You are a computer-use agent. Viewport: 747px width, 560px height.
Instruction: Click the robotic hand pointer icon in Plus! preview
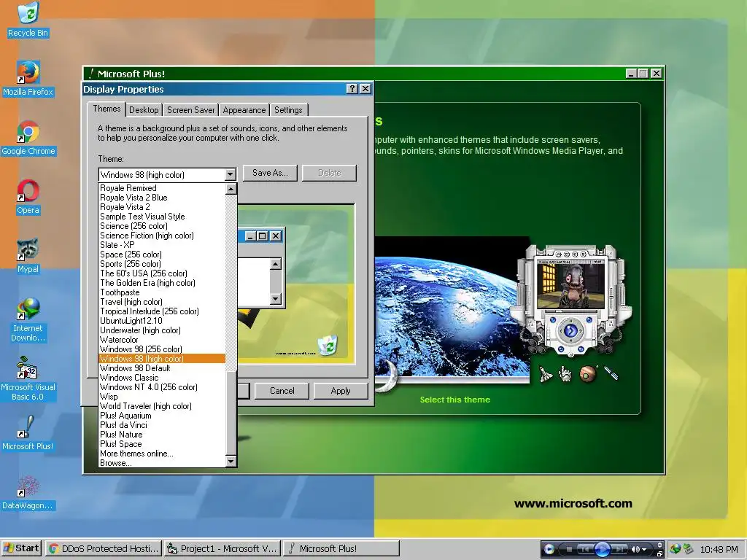[x=565, y=374]
